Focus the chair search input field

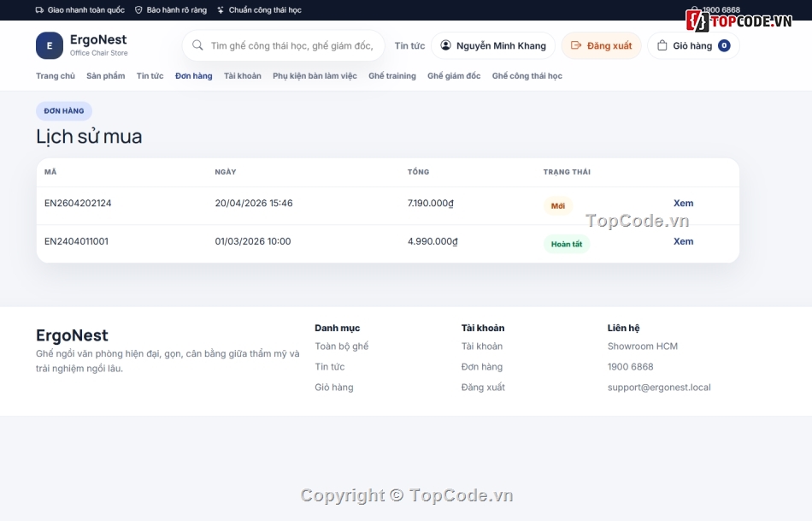click(283, 45)
